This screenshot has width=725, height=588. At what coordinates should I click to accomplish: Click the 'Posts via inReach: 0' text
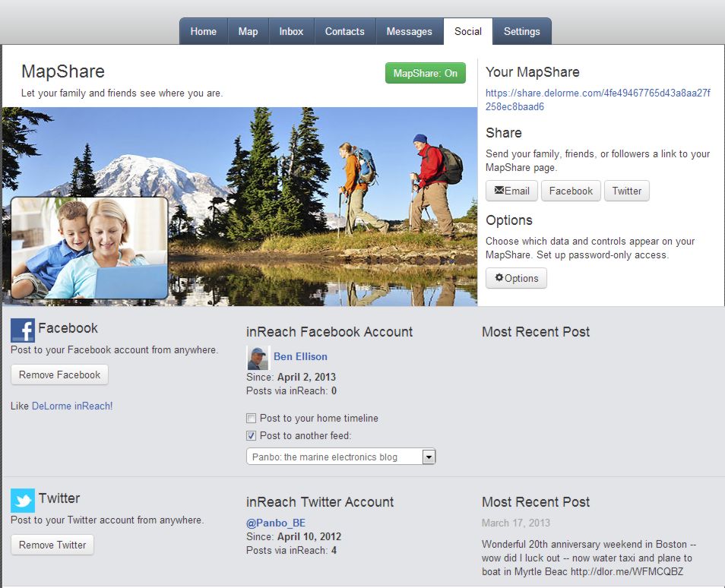point(291,391)
